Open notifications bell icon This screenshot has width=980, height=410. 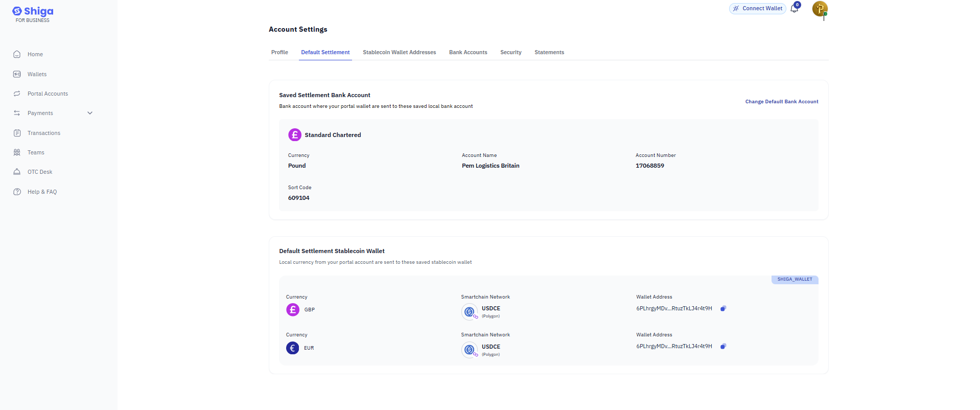tap(795, 8)
